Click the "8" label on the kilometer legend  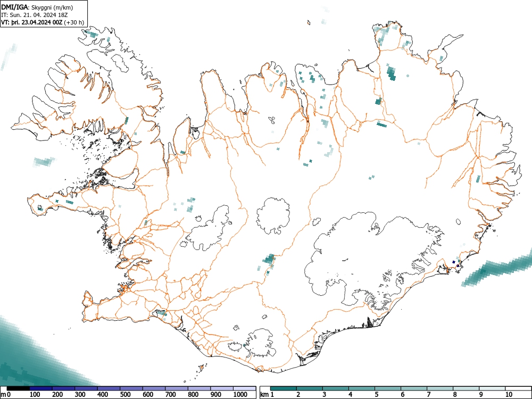click(455, 395)
